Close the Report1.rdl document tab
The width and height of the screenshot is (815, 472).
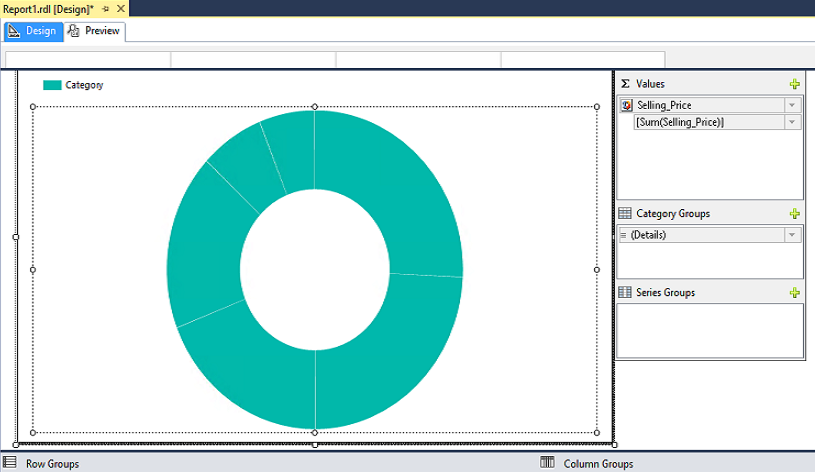121,9
